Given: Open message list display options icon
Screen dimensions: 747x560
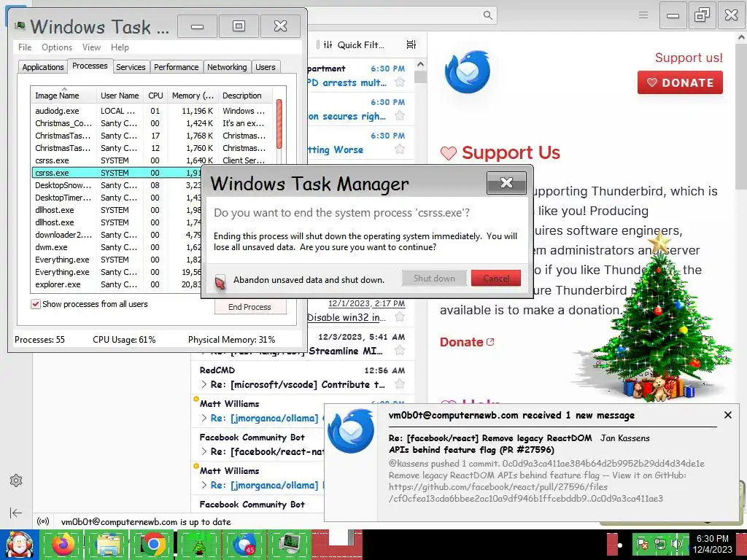Looking at the screenshot, I should [x=411, y=44].
